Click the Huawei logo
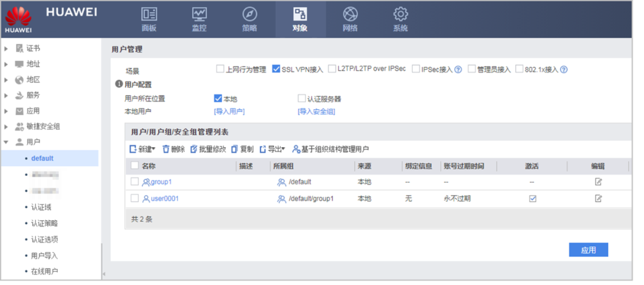Screen dimensions: 644x285 tap(18, 19)
